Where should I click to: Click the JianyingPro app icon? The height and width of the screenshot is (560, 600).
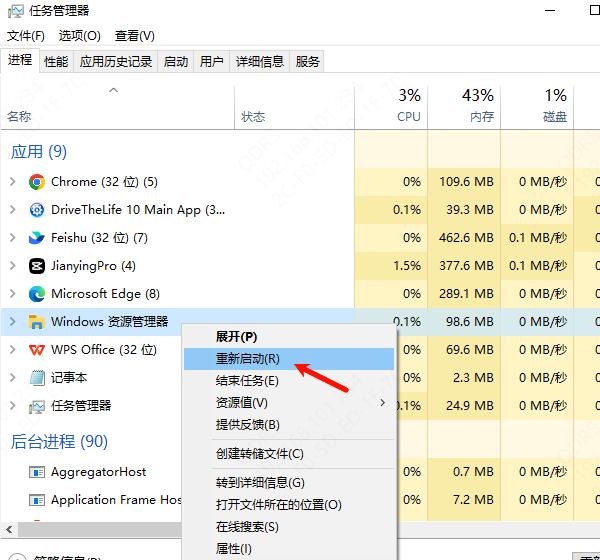coord(37,266)
